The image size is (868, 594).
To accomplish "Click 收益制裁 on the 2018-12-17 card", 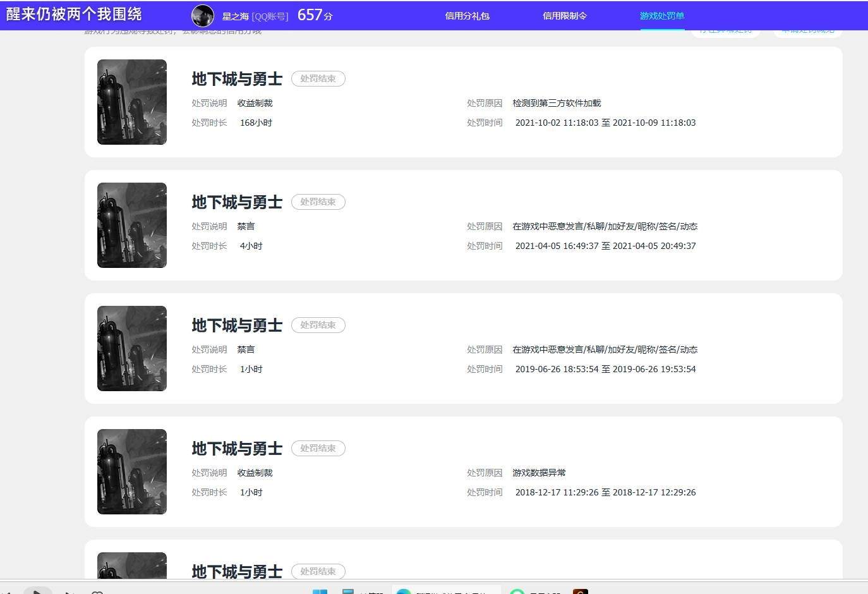I will 255,473.
